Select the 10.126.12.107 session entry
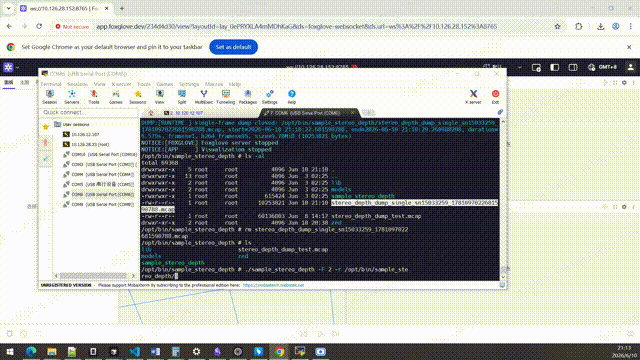 pyautogui.click(x=81, y=134)
